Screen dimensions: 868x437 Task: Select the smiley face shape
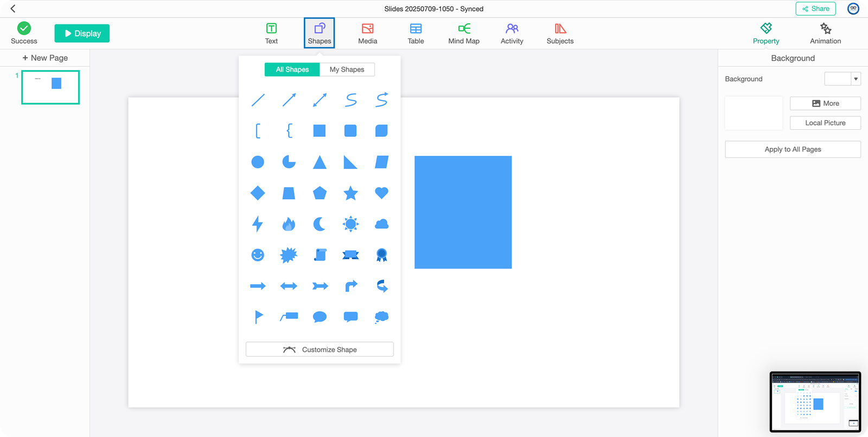click(x=258, y=255)
